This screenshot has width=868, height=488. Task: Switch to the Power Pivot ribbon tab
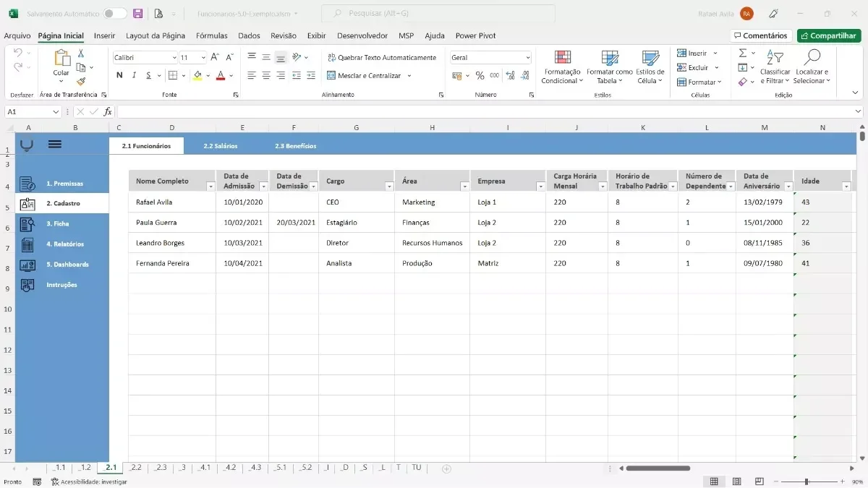click(475, 35)
